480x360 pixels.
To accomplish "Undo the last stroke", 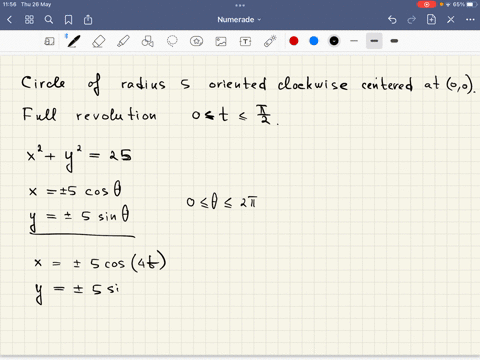I will 392,20.
